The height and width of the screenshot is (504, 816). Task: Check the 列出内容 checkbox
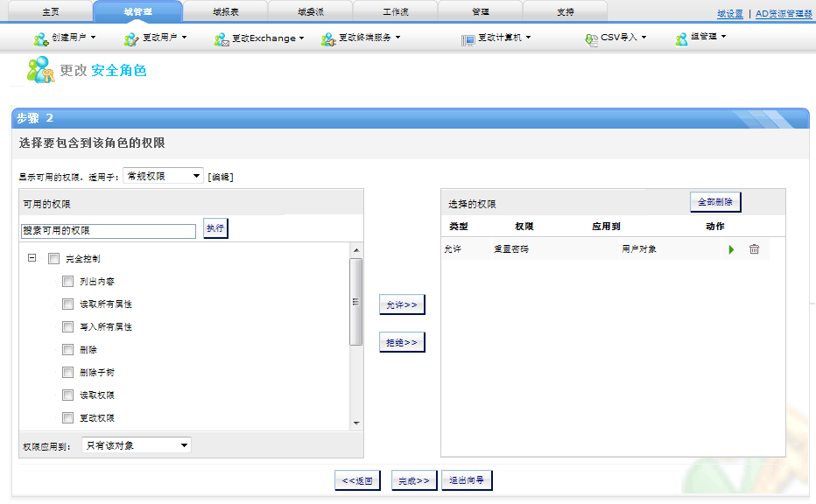tap(67, 282)
